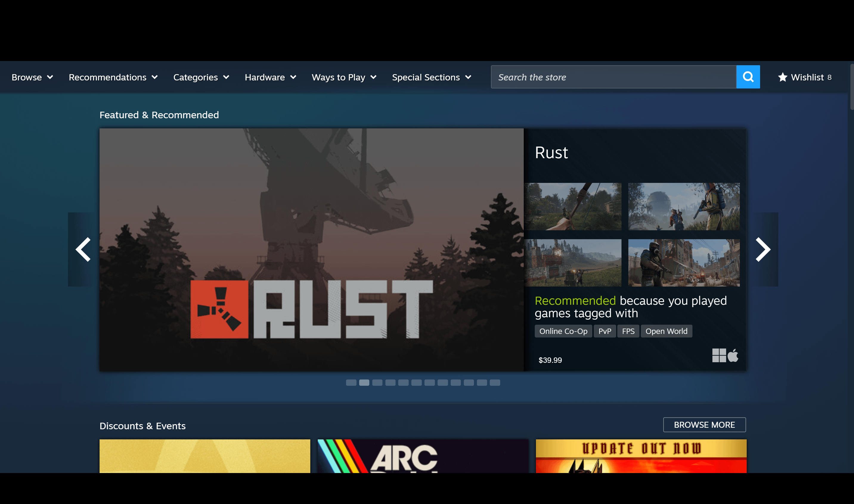Open the Ways to Play menu
854x504 pixels.
(344, 77)
